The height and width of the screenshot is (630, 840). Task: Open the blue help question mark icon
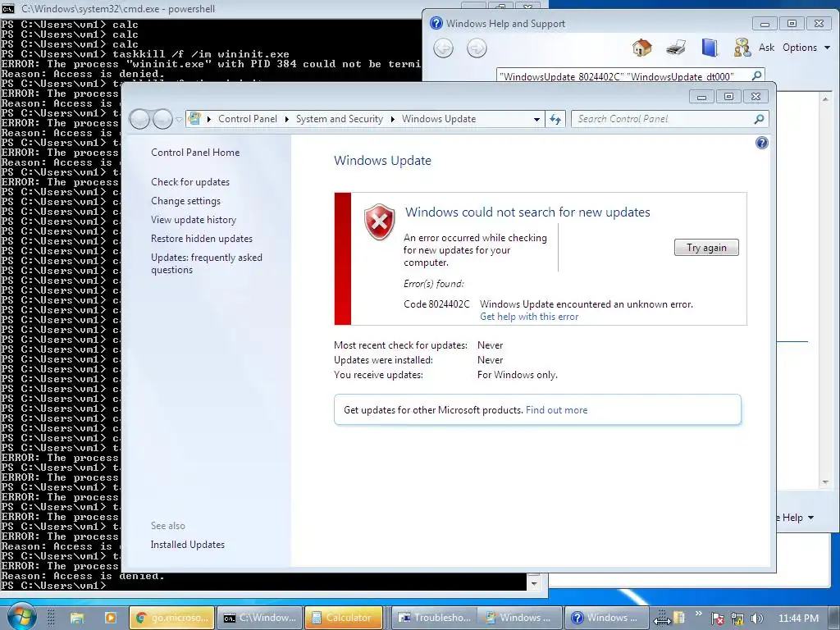(761, 143)
